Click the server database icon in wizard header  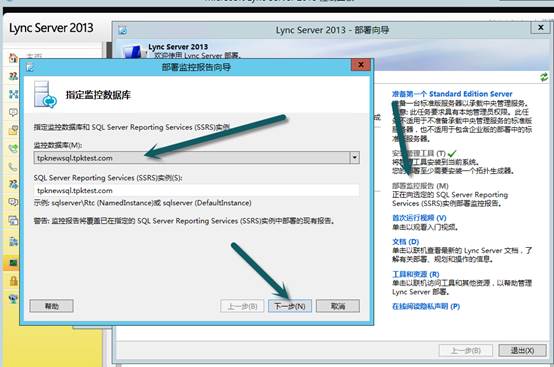(45, 94)
